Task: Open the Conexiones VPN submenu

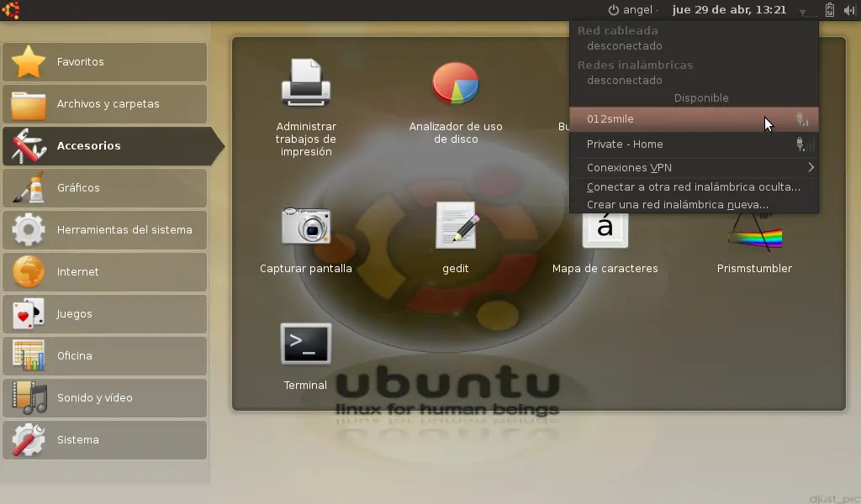Action: pyautogui.click(x=694, y=168)
